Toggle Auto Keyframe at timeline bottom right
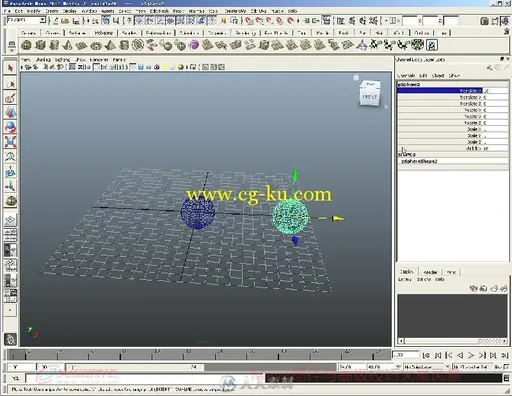This screenshot has width=512, height=396. [506, 367]
